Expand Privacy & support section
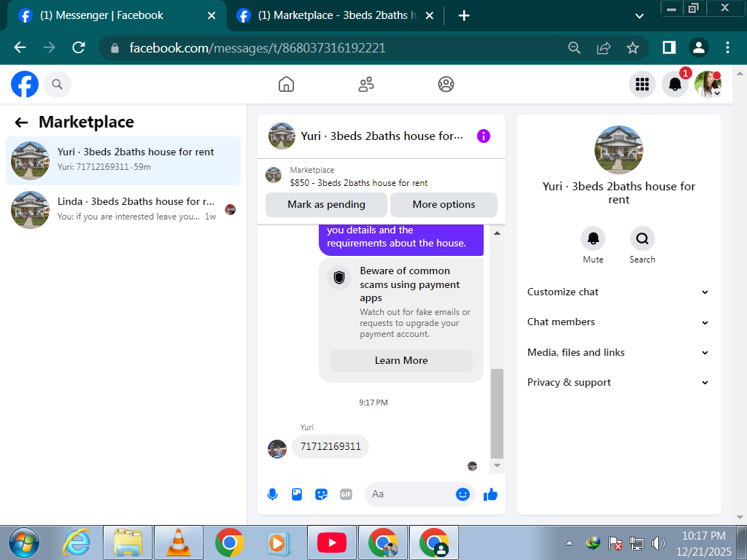The height and width of the screenshot is (560, 747). click(618, 382)
